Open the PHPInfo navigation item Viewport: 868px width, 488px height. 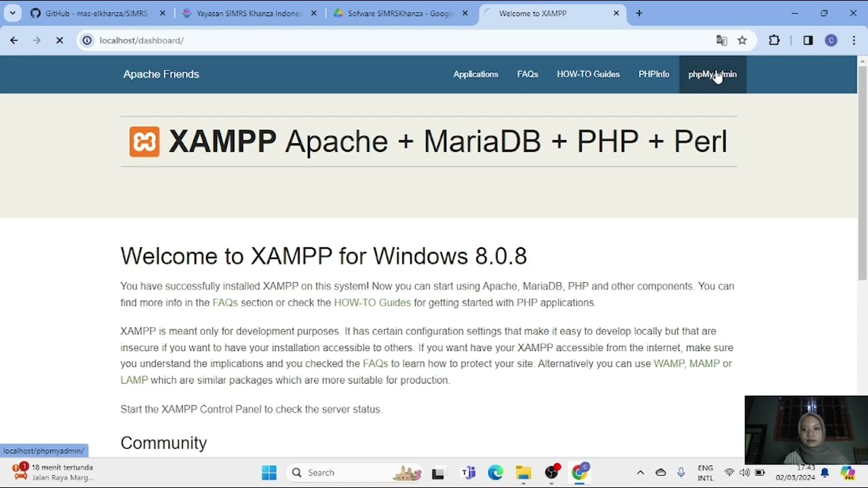pos(654,75)
